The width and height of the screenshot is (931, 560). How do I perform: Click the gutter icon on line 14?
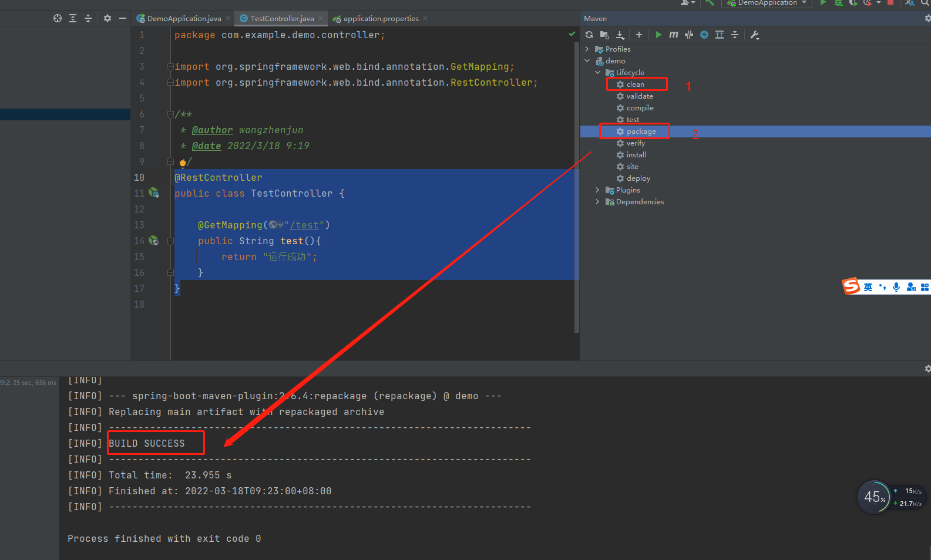click(x=154, y=240)
